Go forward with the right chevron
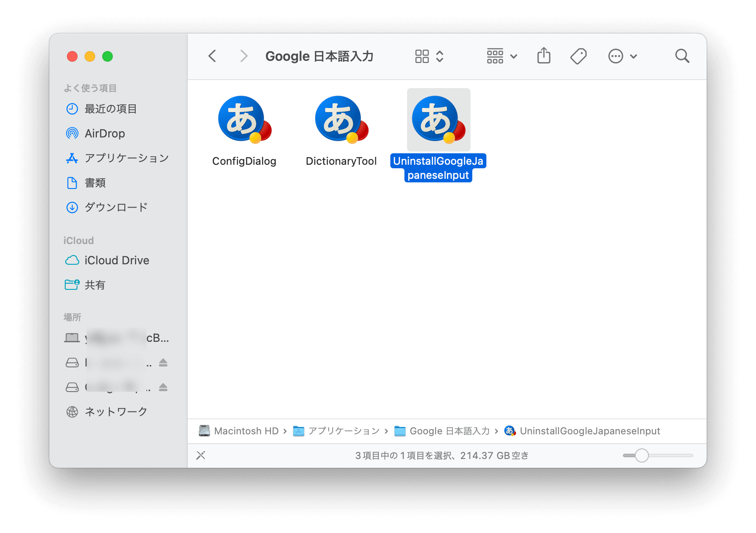The height and width of the screenshot is (533, 756). click(244, 56)
